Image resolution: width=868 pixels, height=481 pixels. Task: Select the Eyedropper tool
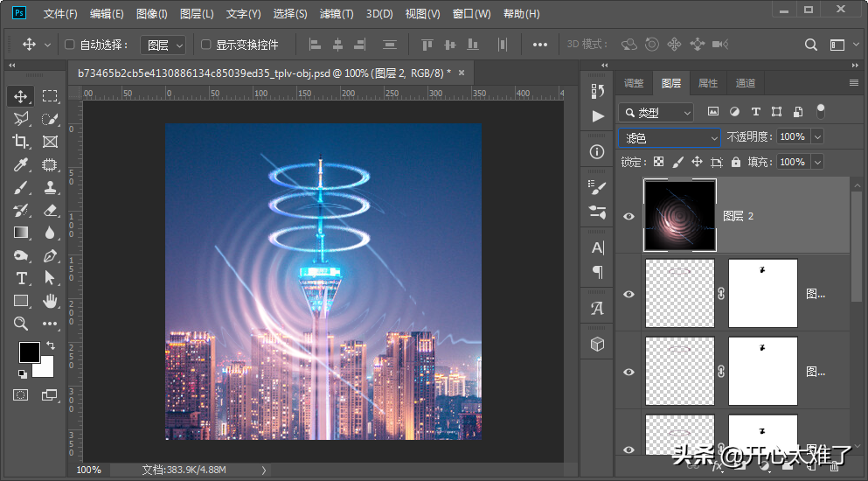click(x=20, y=164)
